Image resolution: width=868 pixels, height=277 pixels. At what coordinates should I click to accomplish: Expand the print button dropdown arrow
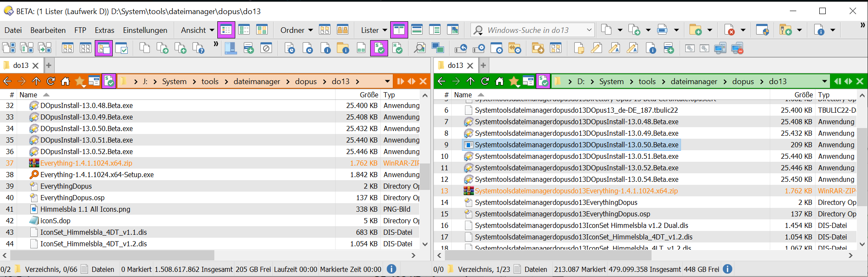pyautogui.click(x=676, y=30)
